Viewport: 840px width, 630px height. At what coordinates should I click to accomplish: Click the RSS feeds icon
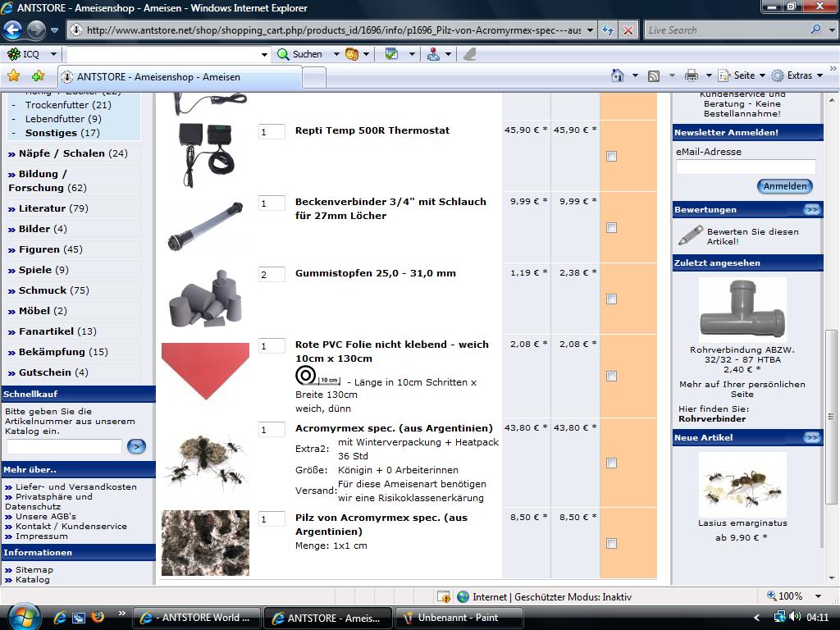pos(654,75)
